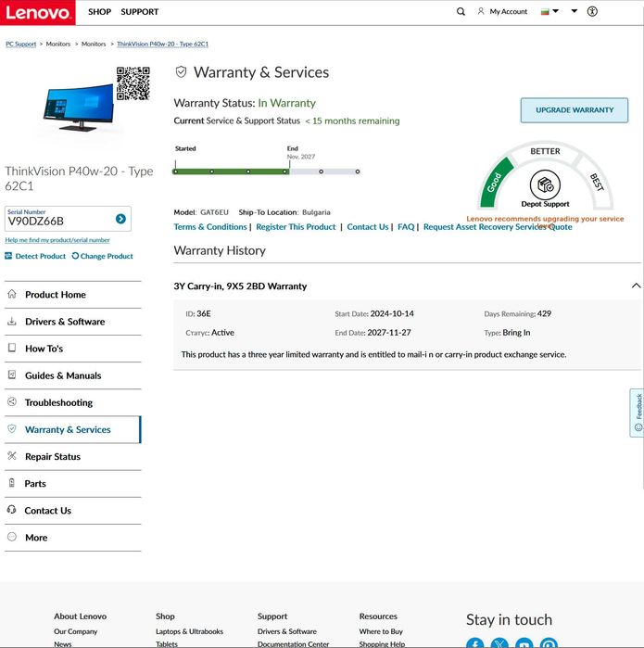The image size is (644, 648).
Task: Click ThinkVision P40w-20 breadcrumb link
Action: (162, 44)
